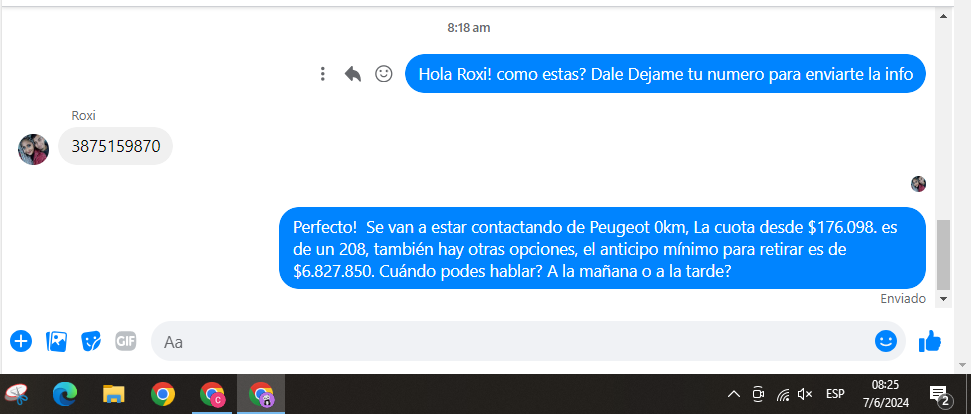Choose a sticker
This screenshot has height=414, width=971.
pos(91,341)
